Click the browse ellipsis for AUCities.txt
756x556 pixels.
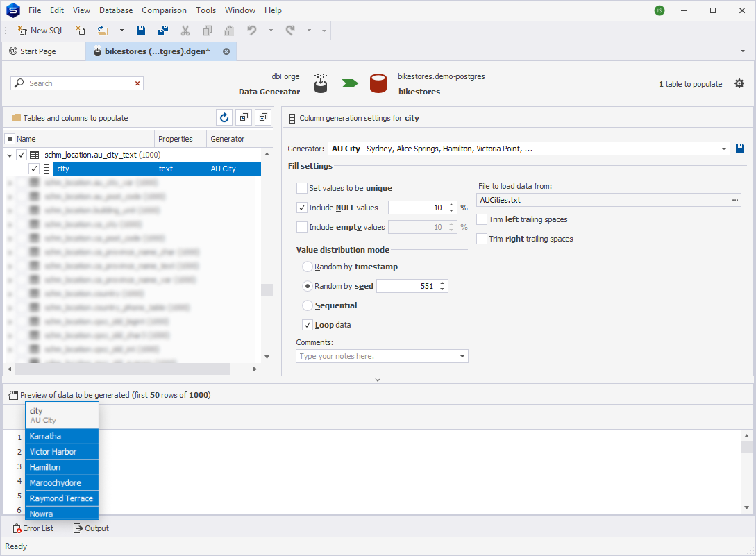click(734, 200)
